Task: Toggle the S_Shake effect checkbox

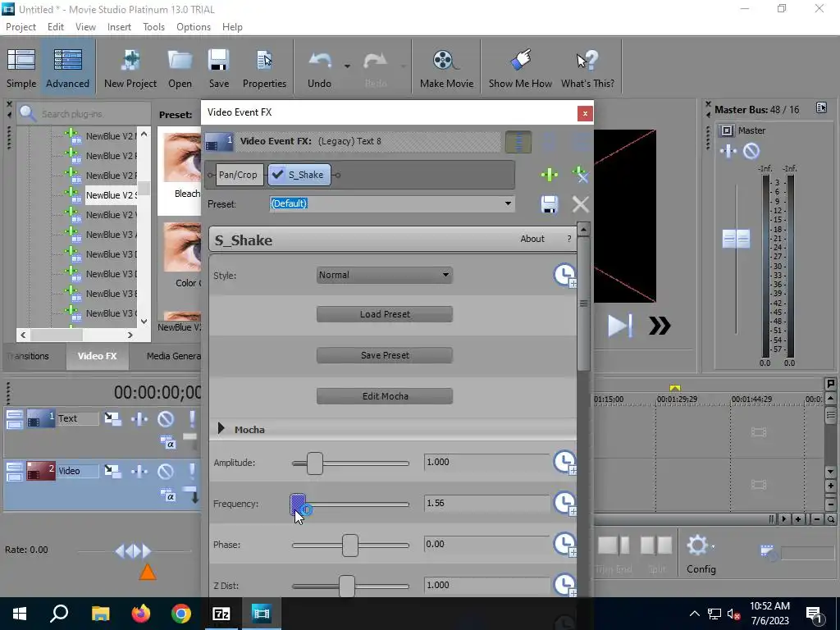Action: 278,175
